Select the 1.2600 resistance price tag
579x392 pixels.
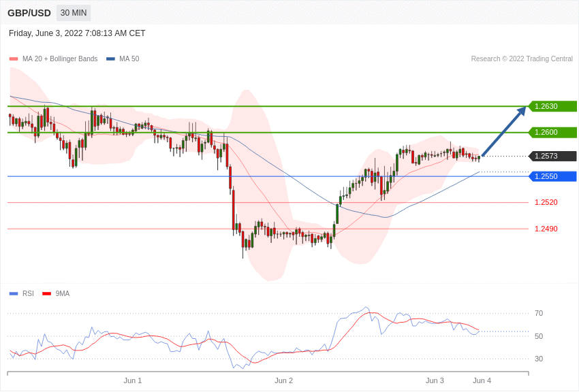(x=553, y=132)
